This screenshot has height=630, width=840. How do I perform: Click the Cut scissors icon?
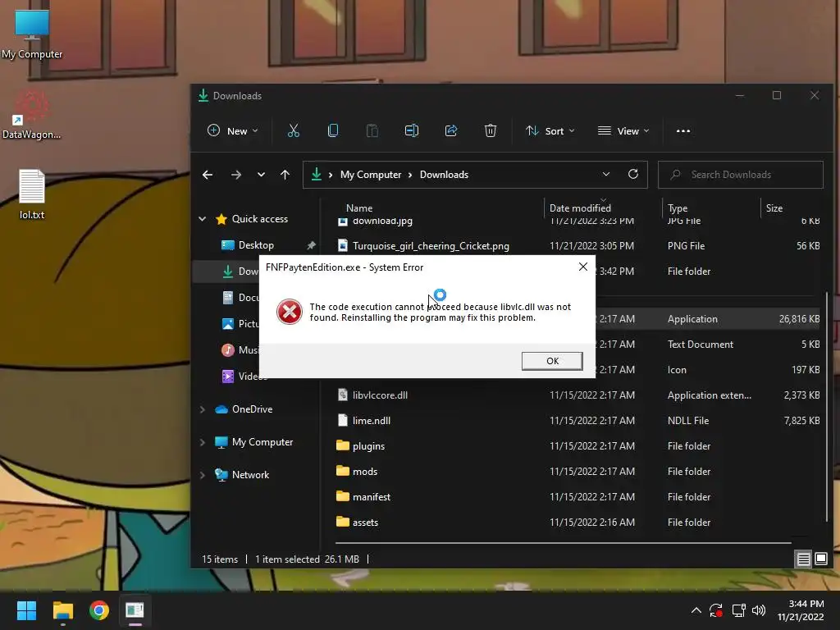tap(293, 130)
